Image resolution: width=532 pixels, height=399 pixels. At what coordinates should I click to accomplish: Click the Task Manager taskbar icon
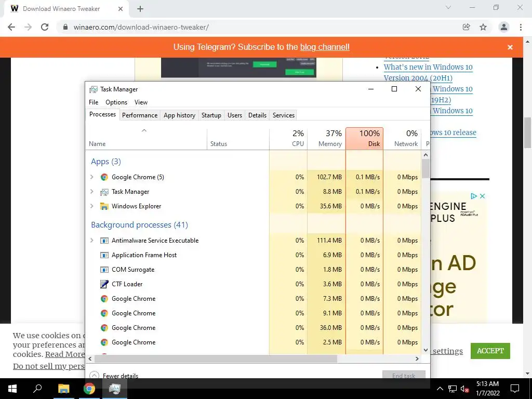pos(115,389)
